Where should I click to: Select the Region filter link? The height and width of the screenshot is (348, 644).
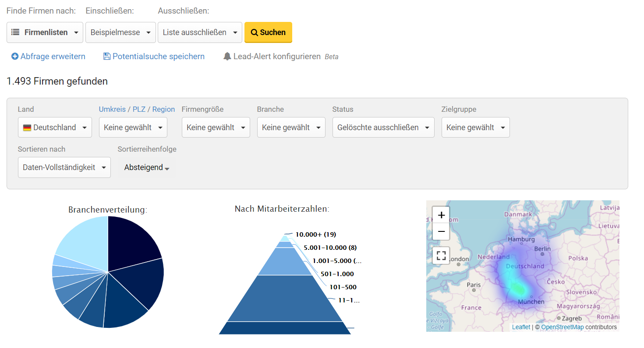pyautogui.click(x=163, y=109)
